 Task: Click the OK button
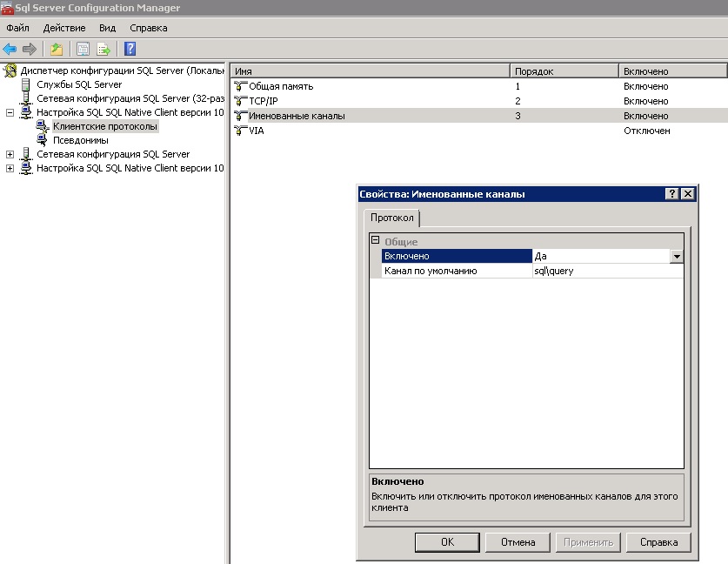point(447,542)
